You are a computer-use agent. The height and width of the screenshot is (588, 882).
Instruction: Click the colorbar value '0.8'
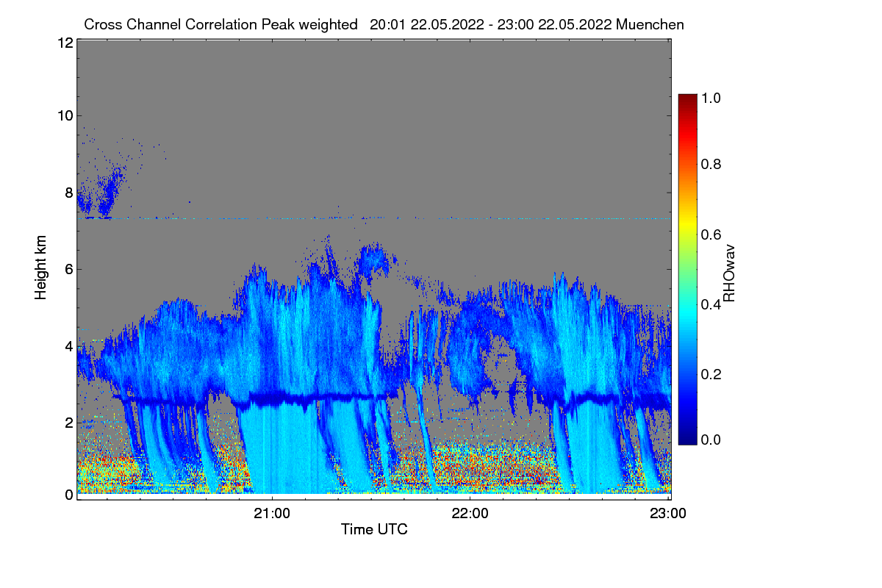click(711, 164)
